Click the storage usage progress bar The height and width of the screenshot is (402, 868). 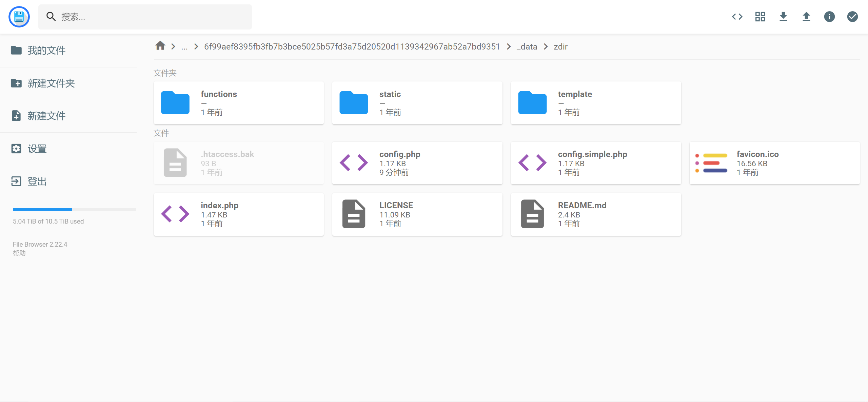point(74,209)
